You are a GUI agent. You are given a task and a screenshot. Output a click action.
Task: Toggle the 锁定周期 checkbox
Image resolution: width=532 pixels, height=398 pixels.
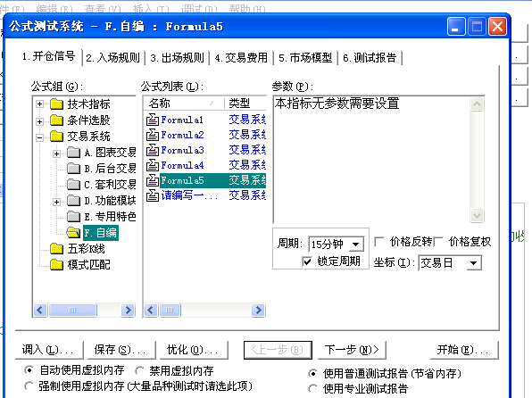(307, 261)
